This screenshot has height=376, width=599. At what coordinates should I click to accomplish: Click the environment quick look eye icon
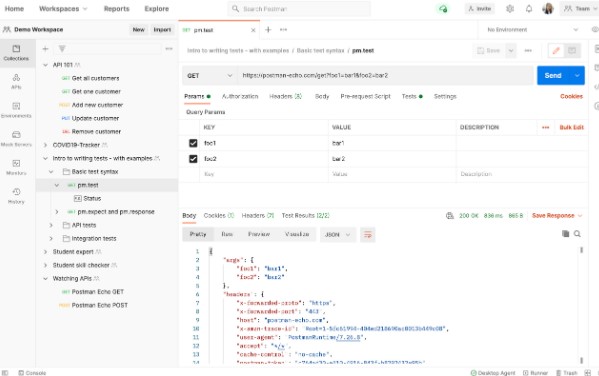tap(594, 29)
